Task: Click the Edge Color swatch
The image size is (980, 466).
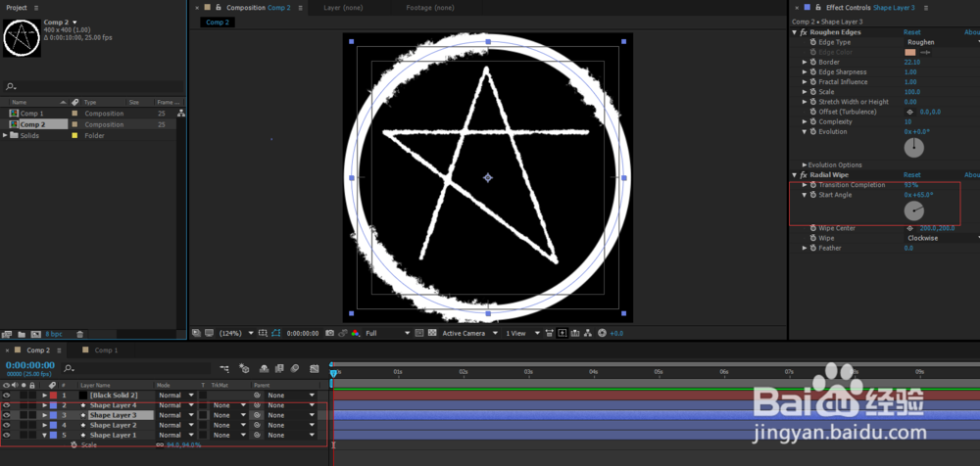Action: point(910,53)
